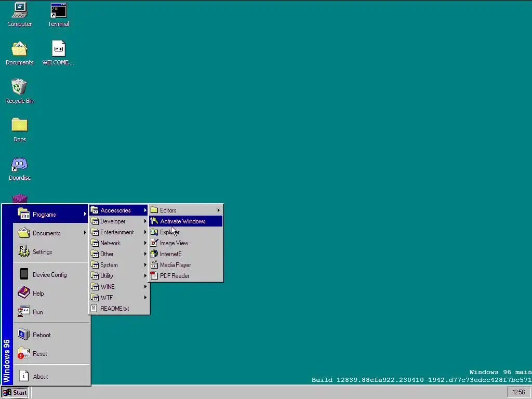Click the Media Player icon
532x399 pixels.
(x=154, y=264)
